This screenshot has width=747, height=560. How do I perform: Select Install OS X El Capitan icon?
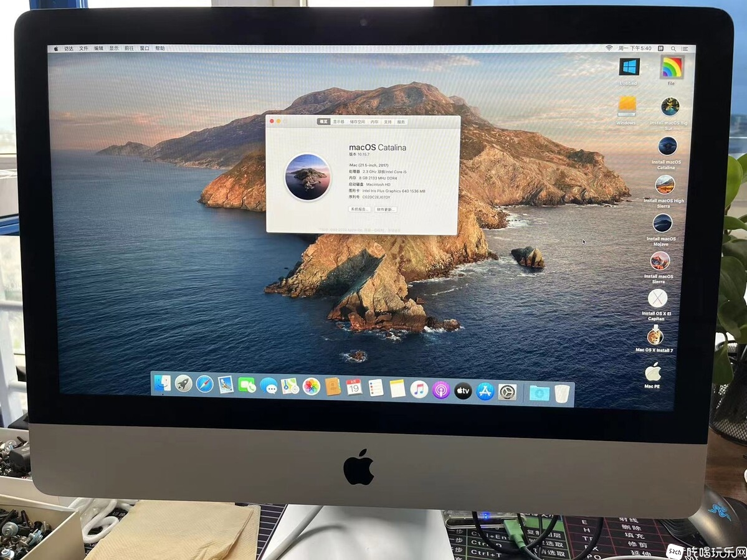point(657,298)
